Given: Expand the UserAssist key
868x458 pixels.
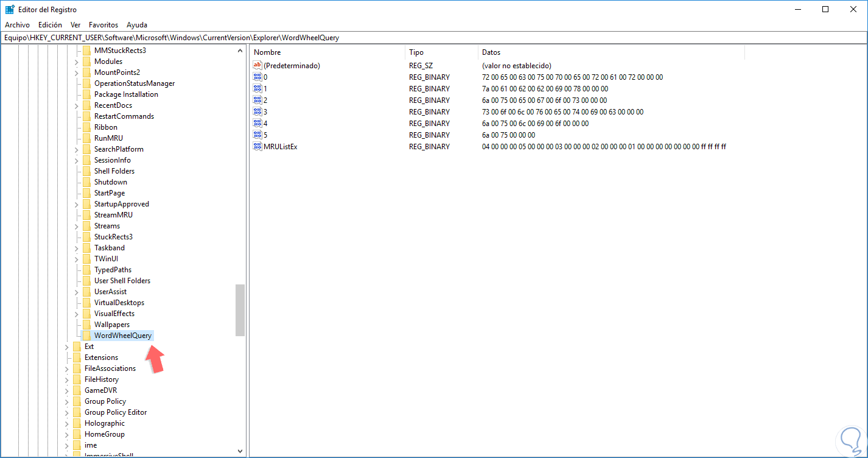Looking at the screenshot, I should (x=77, y=292).
